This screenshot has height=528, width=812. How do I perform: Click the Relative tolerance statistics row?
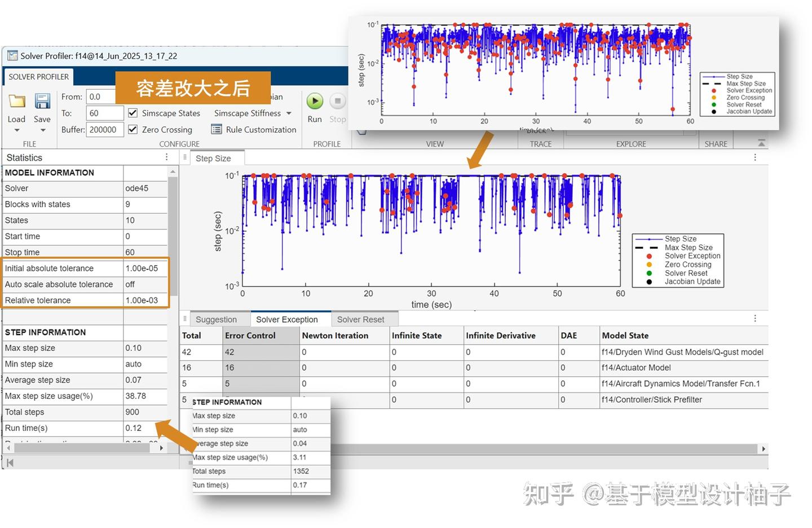85,300
